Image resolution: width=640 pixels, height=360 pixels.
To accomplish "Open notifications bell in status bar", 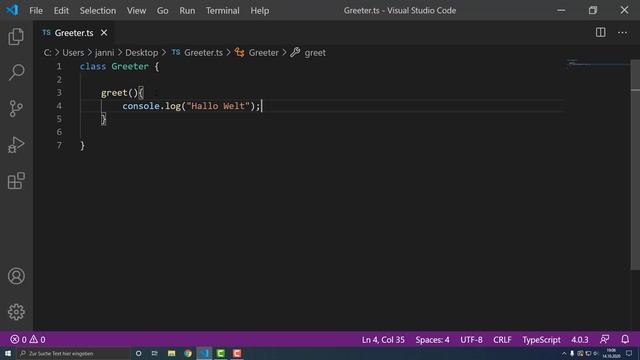I will pos(625,339).
